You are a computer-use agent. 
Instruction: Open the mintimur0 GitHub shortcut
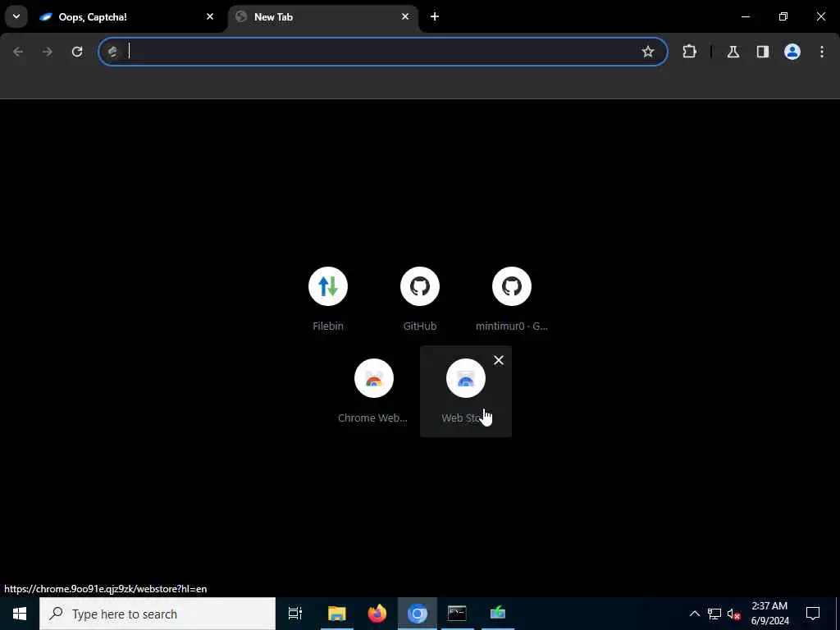tap(512, 299)
